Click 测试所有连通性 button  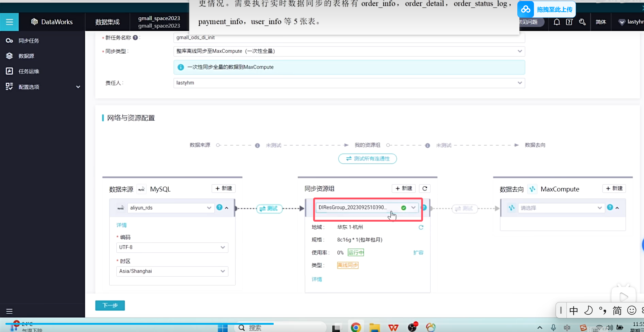point(367,158)
